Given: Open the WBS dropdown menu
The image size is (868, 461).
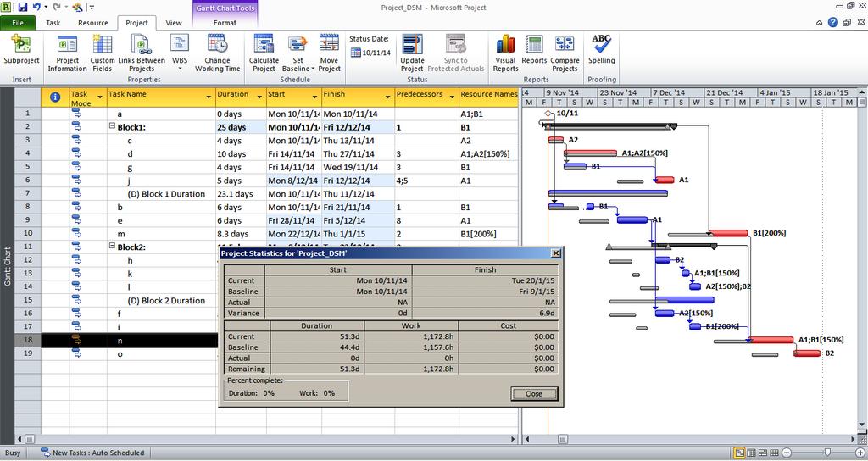Looking at the screenshot, I should (x=180, y=53).
